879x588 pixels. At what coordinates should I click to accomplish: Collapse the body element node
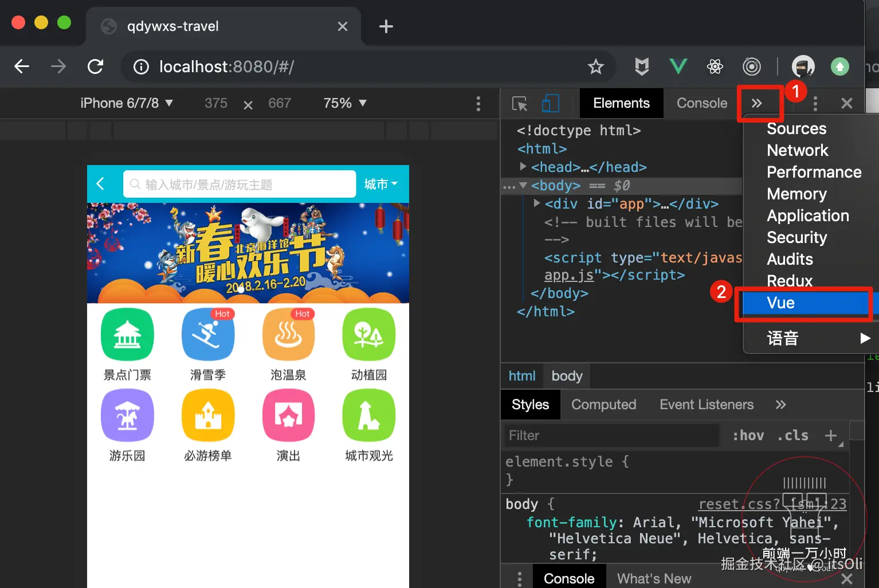523,185
